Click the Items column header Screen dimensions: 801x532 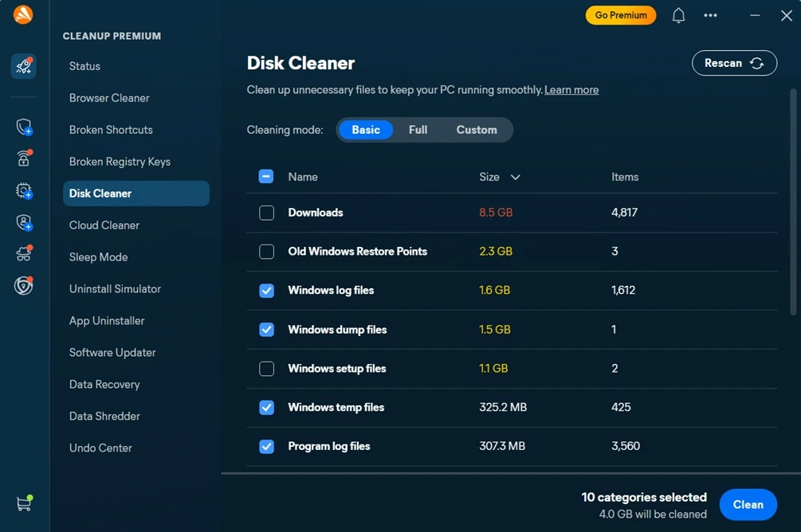point(625,177)
